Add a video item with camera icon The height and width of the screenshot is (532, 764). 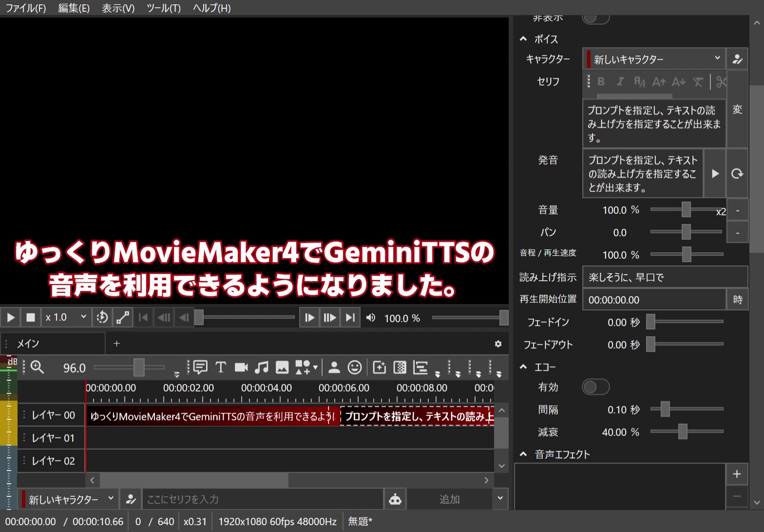coord(241,367)
